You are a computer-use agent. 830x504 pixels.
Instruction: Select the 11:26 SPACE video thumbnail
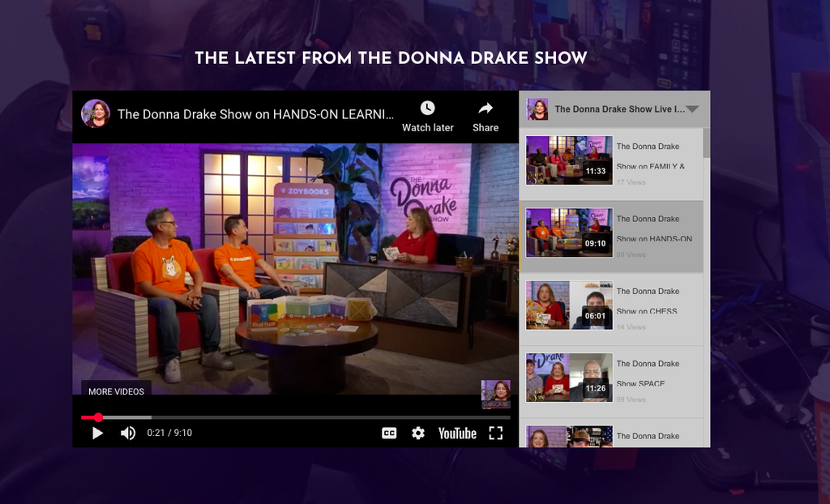569,378
